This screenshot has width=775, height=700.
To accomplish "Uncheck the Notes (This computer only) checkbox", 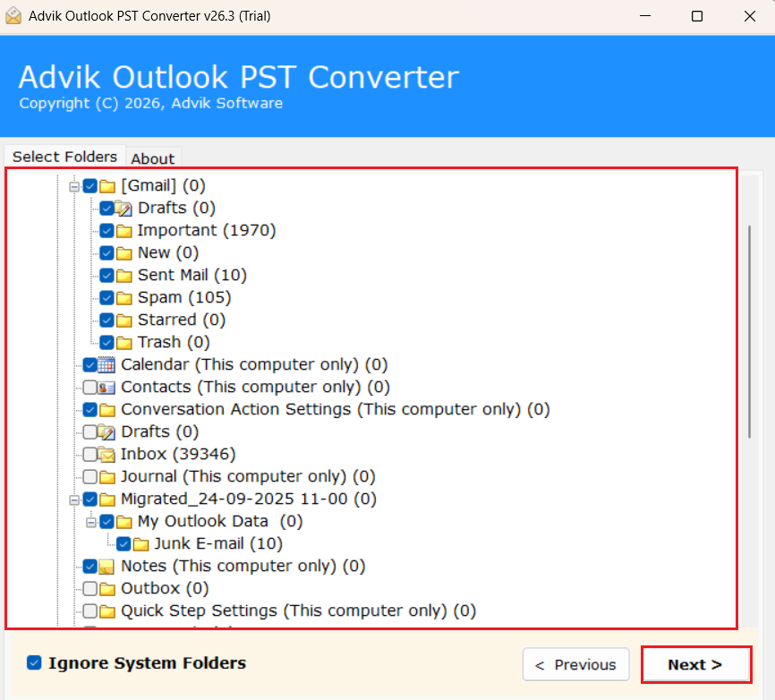I will pyautogui.click(x=90, y=566).
